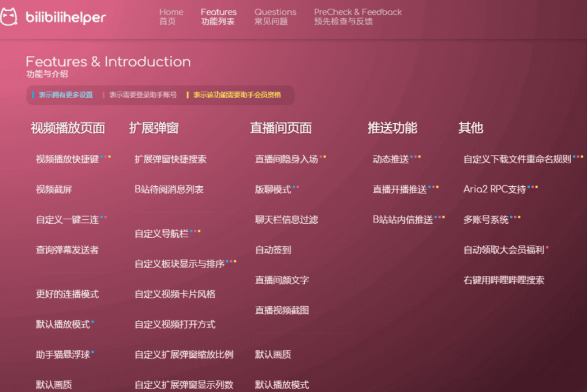The width and height of the screenshot is (587, 392).
Task: Select 直播视频截图 feature
Action: point(282,310)
